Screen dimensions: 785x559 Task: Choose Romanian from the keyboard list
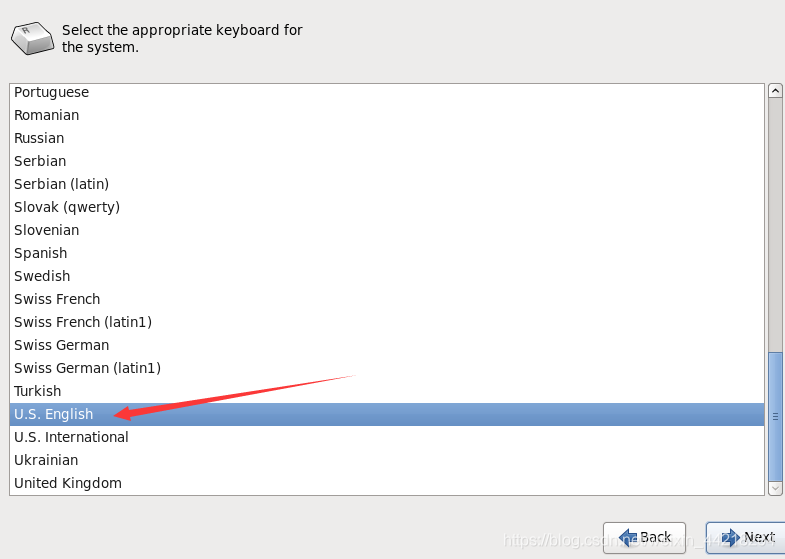[47, 115]
